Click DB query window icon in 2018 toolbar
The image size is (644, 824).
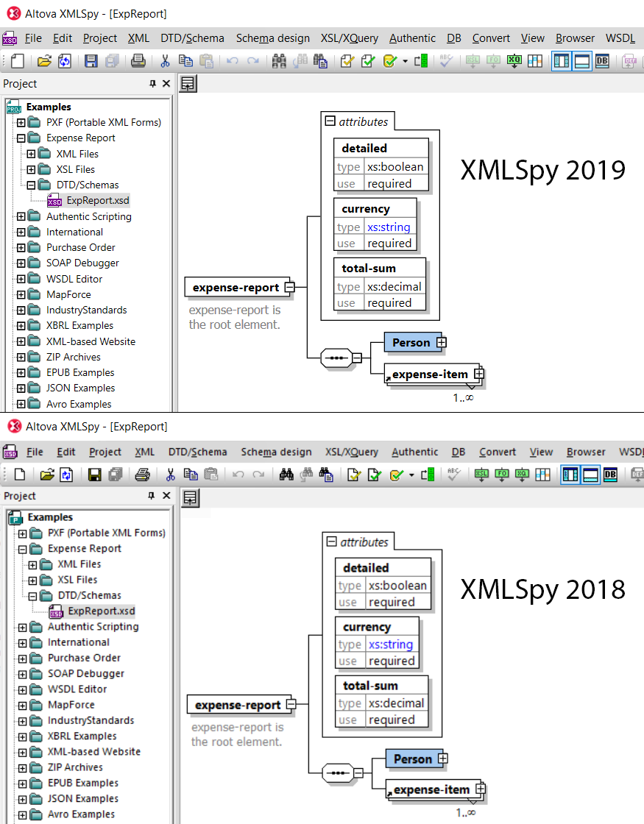coord(610,475)
